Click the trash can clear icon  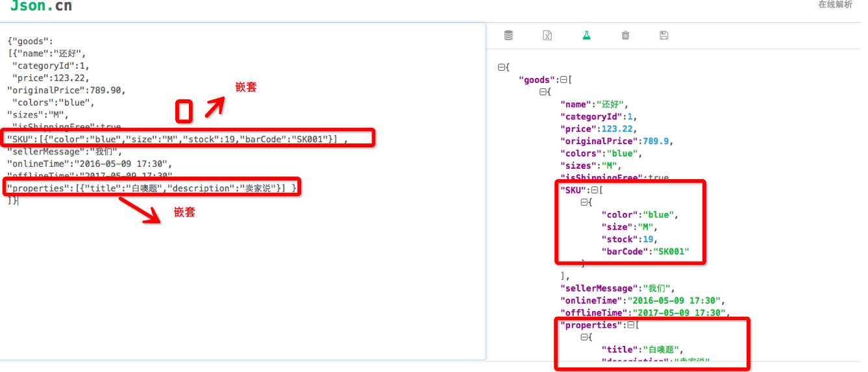point(625,36)
